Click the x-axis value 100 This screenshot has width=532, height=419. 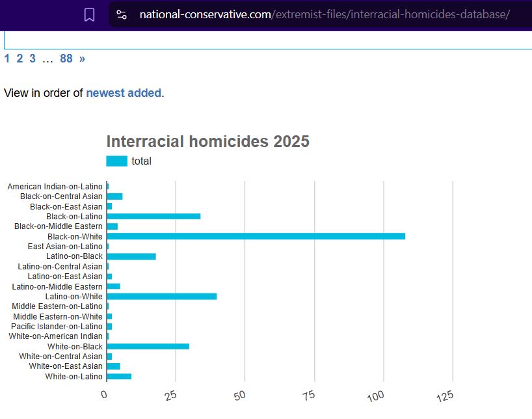click(376, 396)
